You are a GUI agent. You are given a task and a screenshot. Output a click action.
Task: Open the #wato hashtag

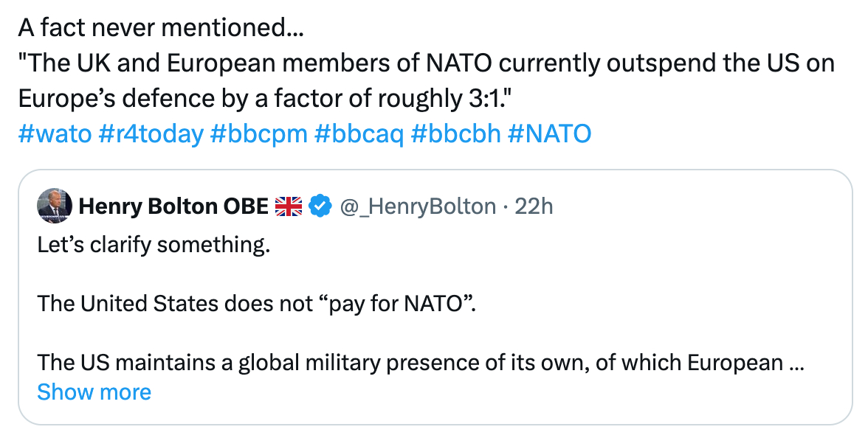click(54, 133)
